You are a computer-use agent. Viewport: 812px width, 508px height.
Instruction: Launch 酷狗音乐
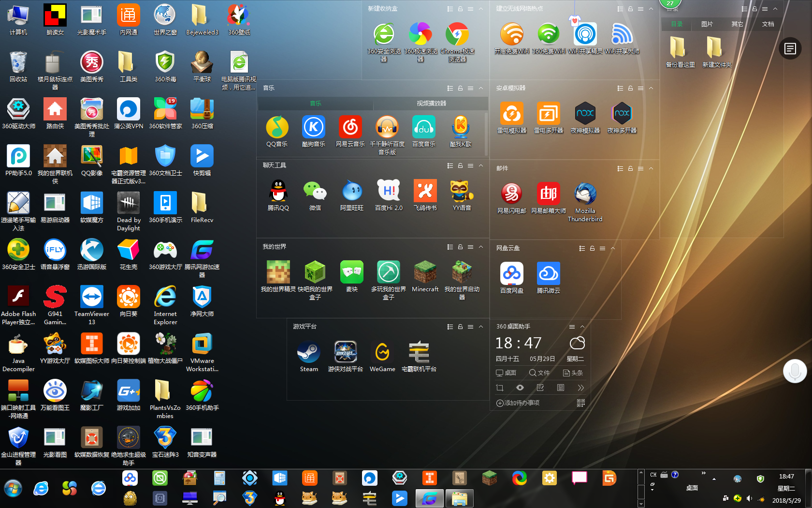(314, 127)
